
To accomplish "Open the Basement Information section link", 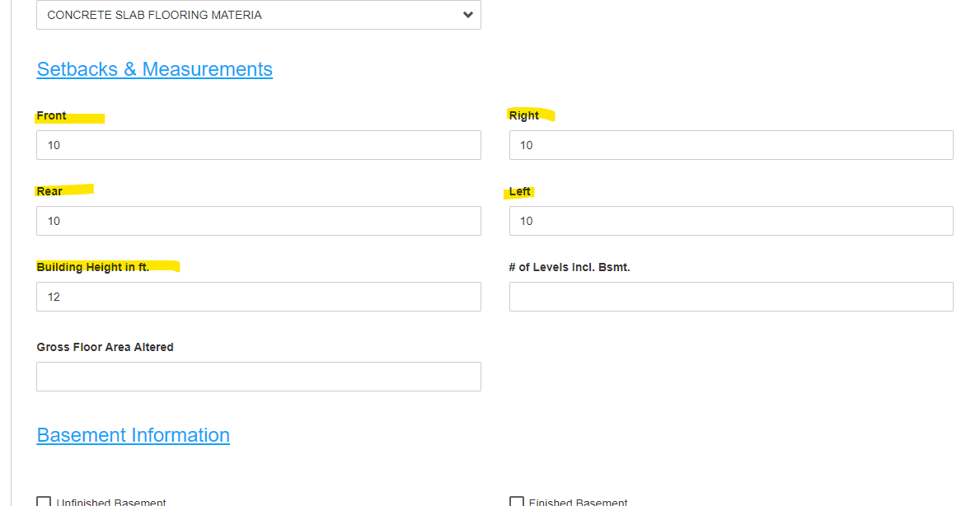I will [134, 435].
